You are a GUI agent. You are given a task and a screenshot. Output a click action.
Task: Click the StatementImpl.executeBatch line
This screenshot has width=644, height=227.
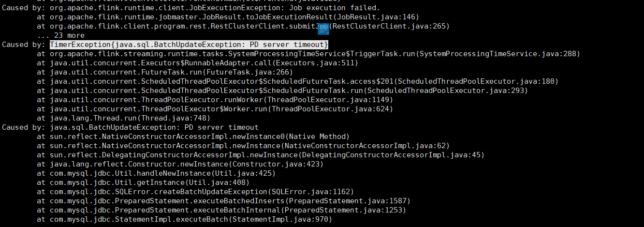[184, 219]
